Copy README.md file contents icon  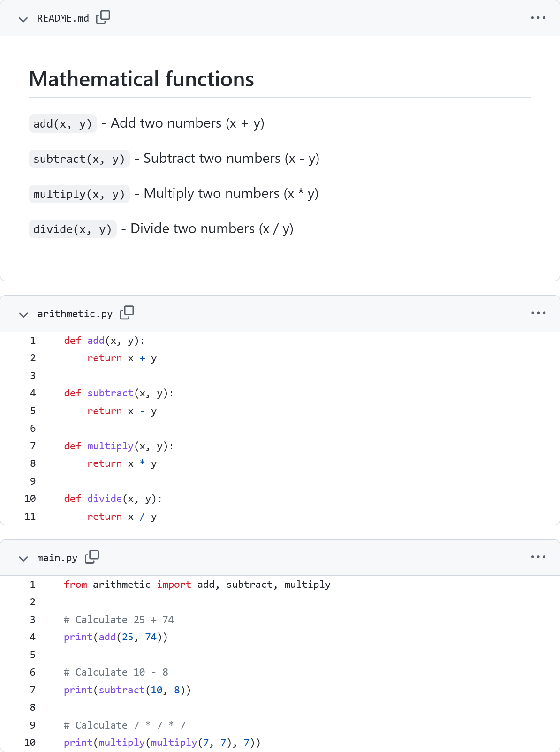103,18
